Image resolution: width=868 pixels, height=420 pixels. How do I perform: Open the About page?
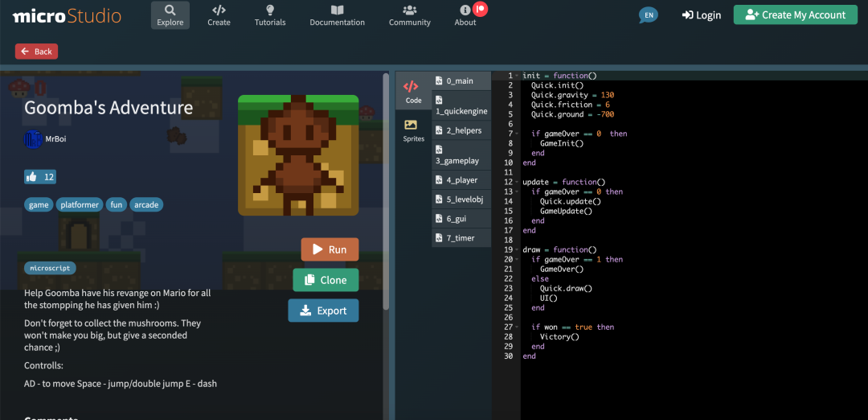(465, 15)
